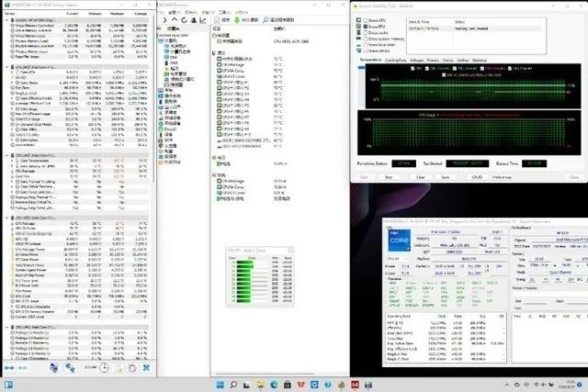Click the user icon in AIDA64 toolbar
588x392 pixels.
194,20
